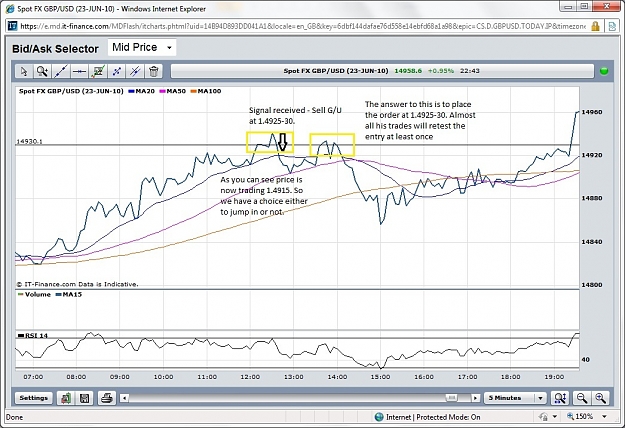Click the 12:00 time axis label
This screenshot has height=428, width=625.
(x=250, y=377)
